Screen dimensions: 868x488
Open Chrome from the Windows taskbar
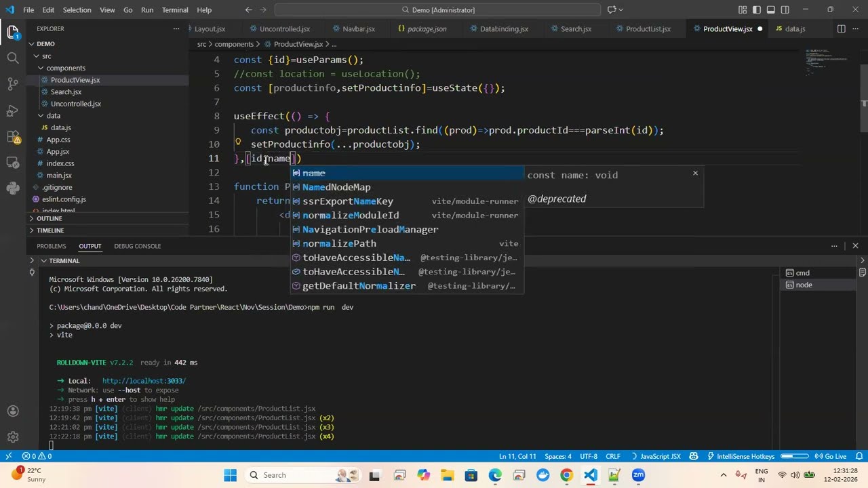566,475
